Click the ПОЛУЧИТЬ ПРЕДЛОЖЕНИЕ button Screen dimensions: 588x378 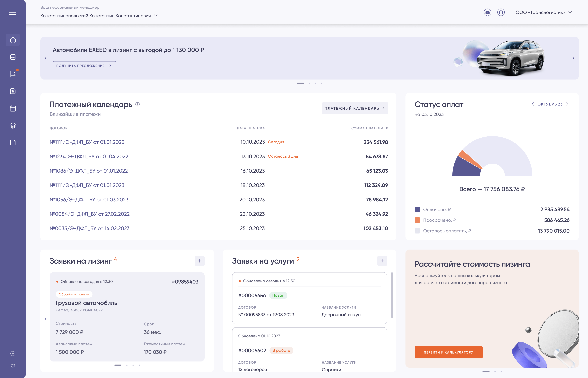tap(84, 66)
